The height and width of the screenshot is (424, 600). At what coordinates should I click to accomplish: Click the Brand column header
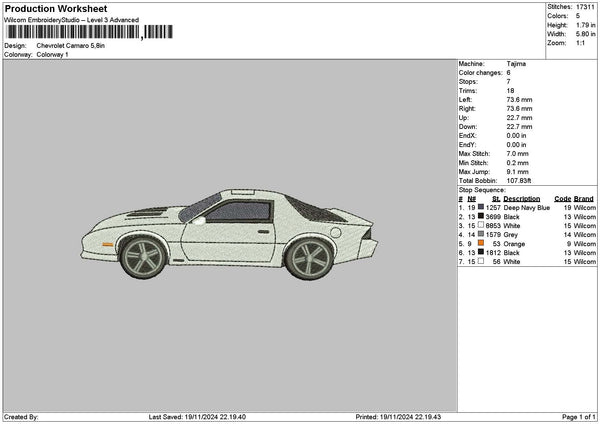click(584, 198)
